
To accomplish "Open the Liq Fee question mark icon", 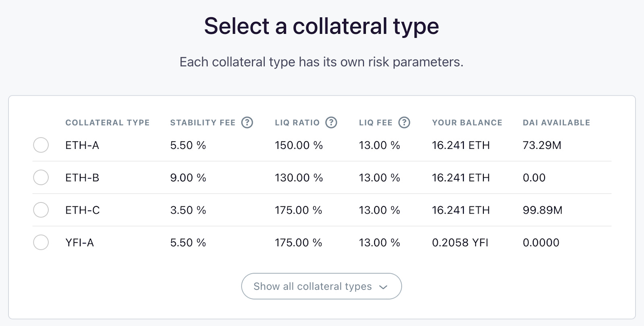I will pyautogui.click(x=404, y=122).
